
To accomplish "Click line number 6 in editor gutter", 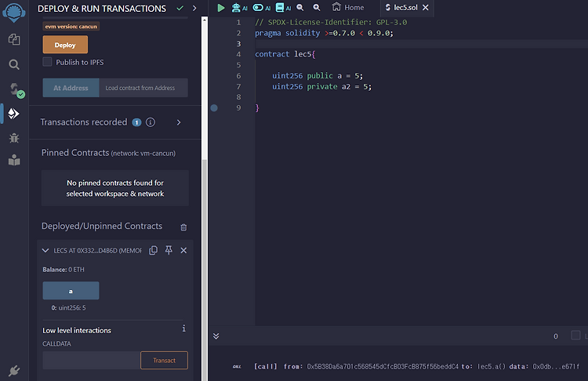I will (238, 76).
